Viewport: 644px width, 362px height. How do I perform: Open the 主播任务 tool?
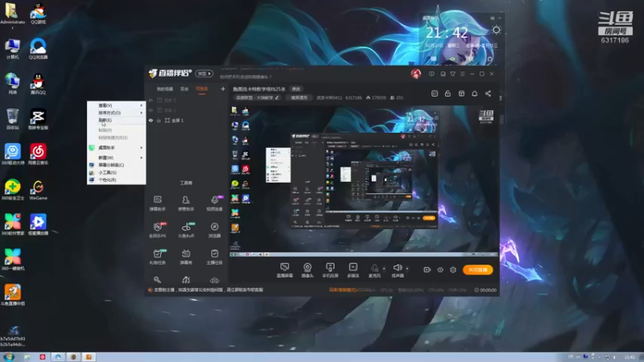[214, 257]
